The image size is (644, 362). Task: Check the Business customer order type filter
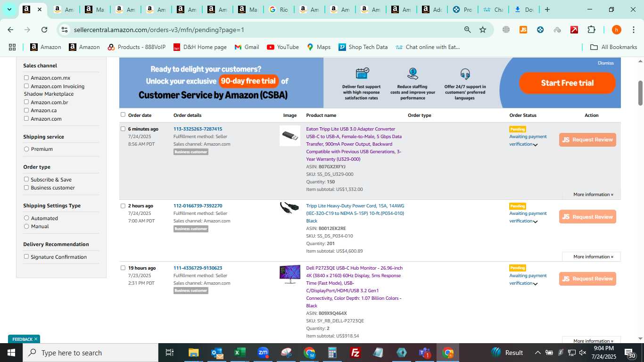[26, 188]
